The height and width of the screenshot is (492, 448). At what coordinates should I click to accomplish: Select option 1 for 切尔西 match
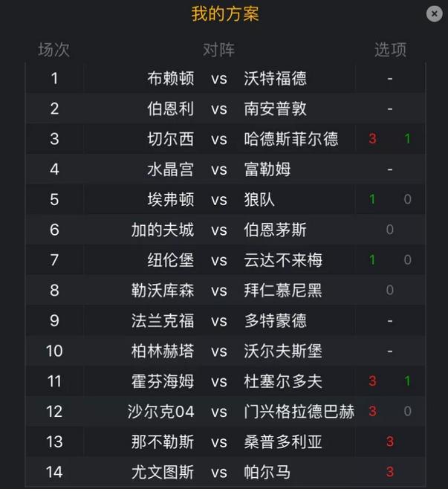(x=407, y=139)
